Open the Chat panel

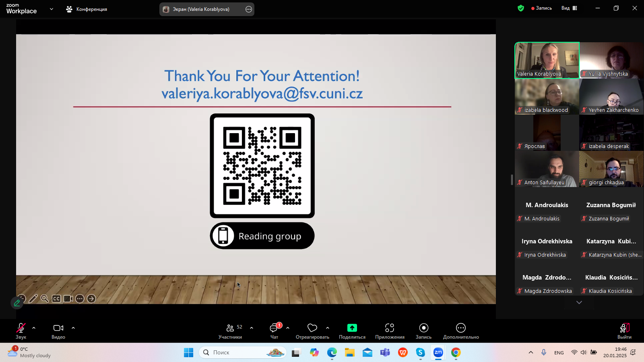pyautogui.click(x=274, y=331)
